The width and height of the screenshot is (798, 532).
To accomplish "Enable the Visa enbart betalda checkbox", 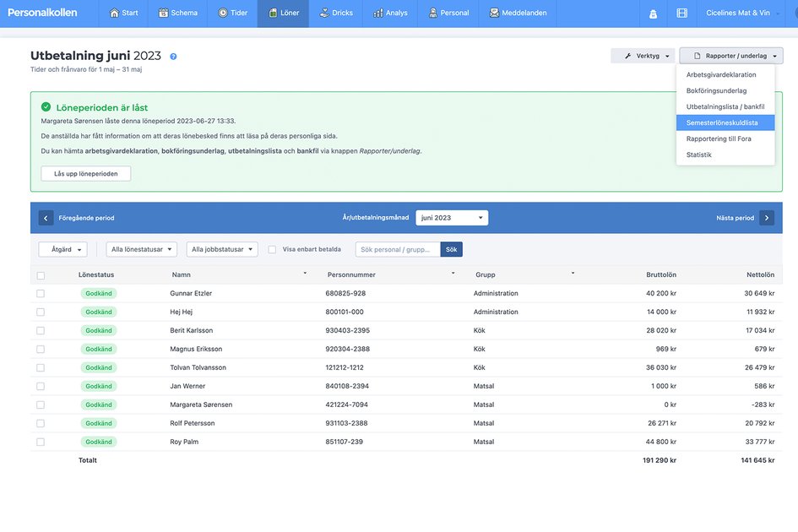I will pyautogui.click(x=272, y=250).
